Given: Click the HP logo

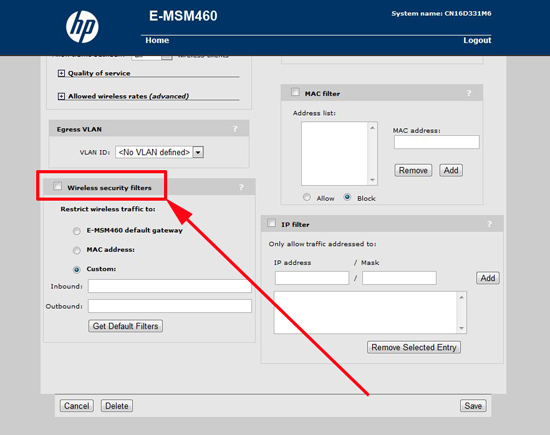Looking at the screenshot, I should [x=82, y=27].
